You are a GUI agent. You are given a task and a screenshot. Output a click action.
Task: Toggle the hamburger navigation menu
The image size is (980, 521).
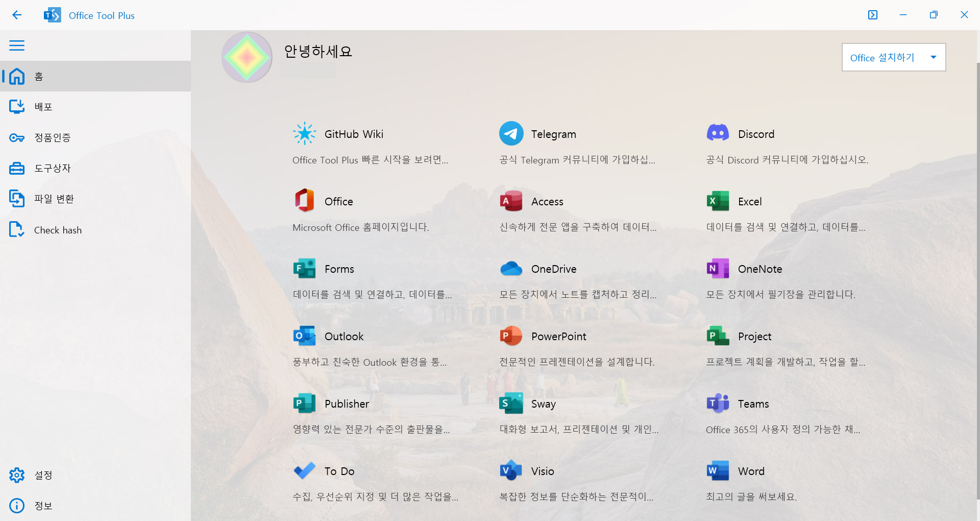pyautogui.click(x=17, y=45)
